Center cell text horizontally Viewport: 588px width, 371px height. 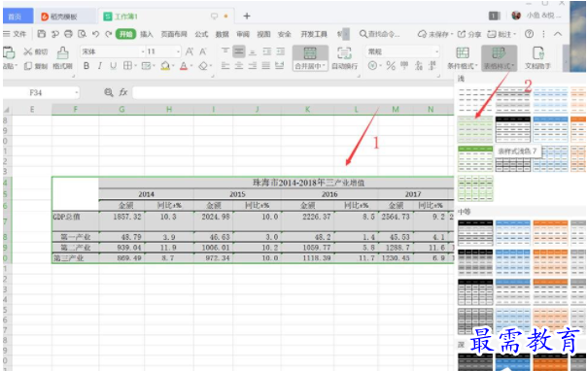click(239, 66)
